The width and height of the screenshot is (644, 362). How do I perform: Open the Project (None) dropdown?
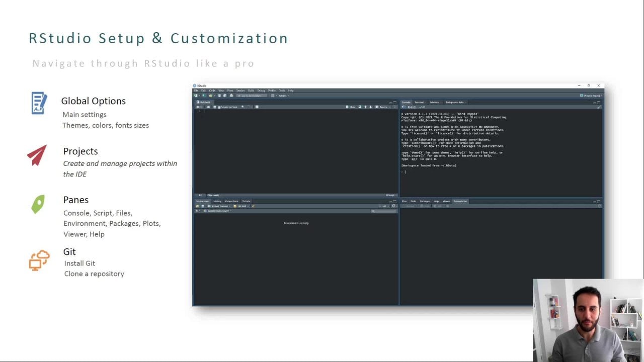click(x=590, y=96)
